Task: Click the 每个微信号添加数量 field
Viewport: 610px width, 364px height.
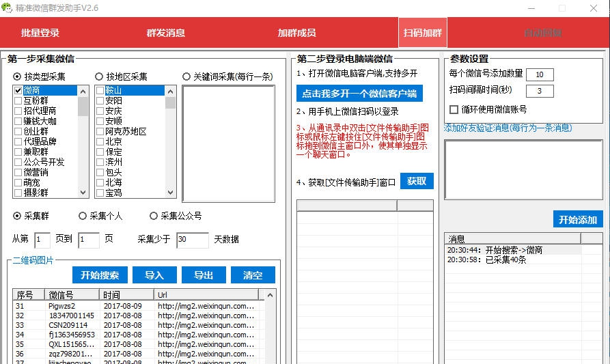Action: [540, 74]
